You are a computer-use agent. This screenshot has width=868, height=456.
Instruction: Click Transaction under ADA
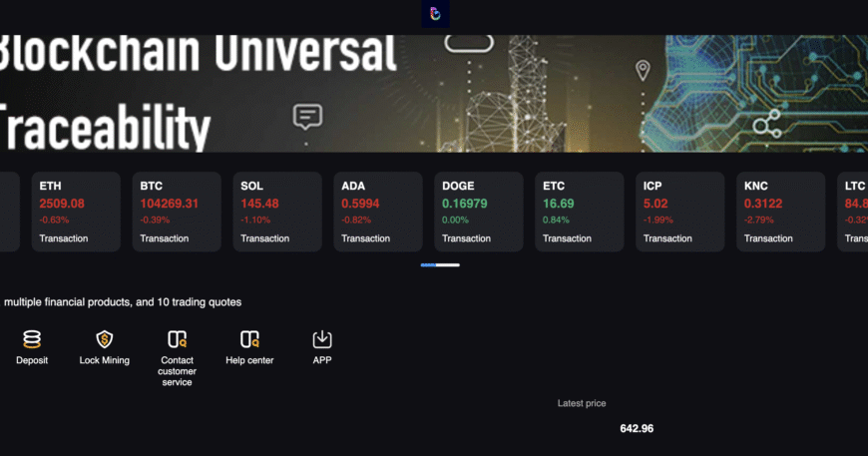coord(366,238)
